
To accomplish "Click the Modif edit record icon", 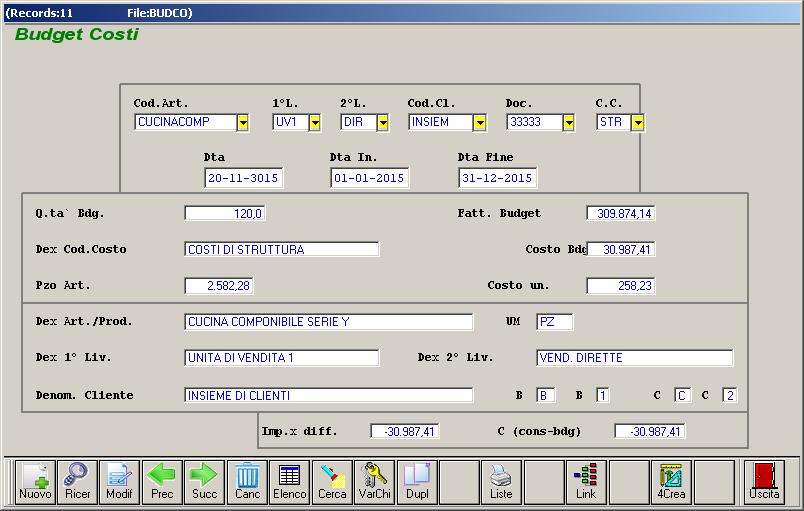I will click(119, 482).
